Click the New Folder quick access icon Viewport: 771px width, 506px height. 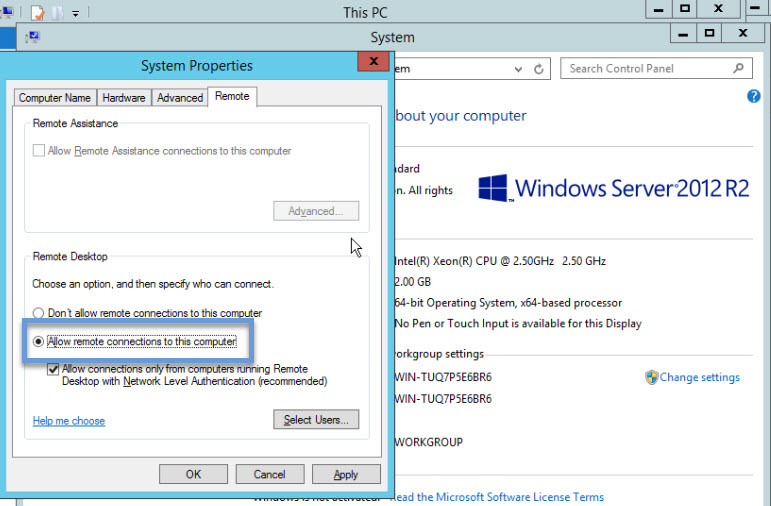pos(57,13)
